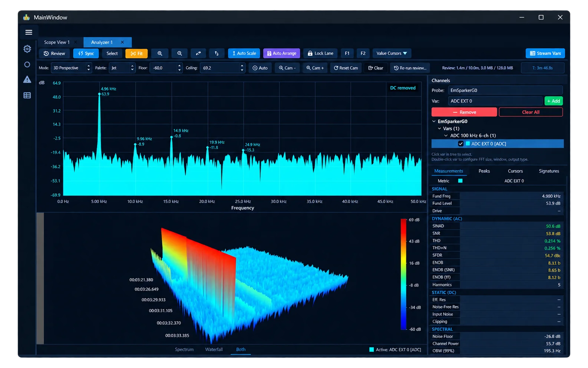
Task: Click the horizontal swap arrows icon
Action: click(199, 53)
